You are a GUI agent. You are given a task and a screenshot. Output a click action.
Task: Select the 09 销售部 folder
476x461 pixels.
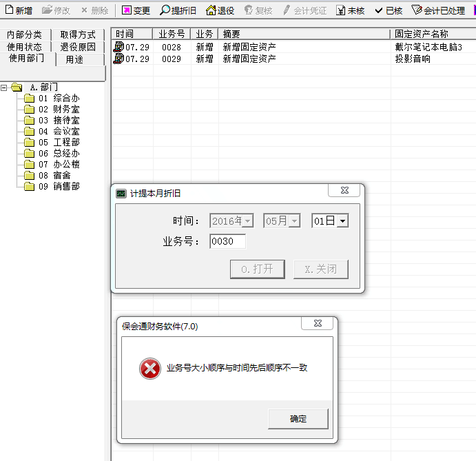pyautogui.click(x=52, y=186)
